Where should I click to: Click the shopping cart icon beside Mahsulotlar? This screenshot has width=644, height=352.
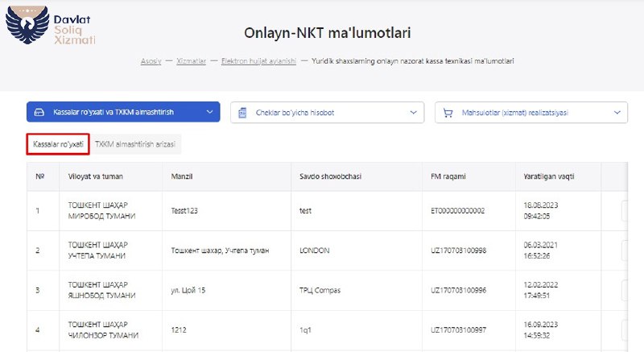point(448,113)
